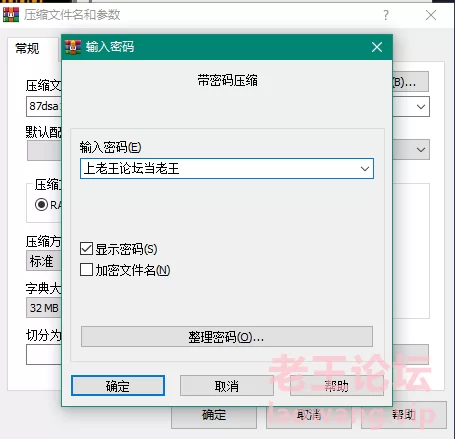Image resolution: width=455 pixels, height=439 pixels.
Task: Switch to the 常规 tab
Action: 27,49
